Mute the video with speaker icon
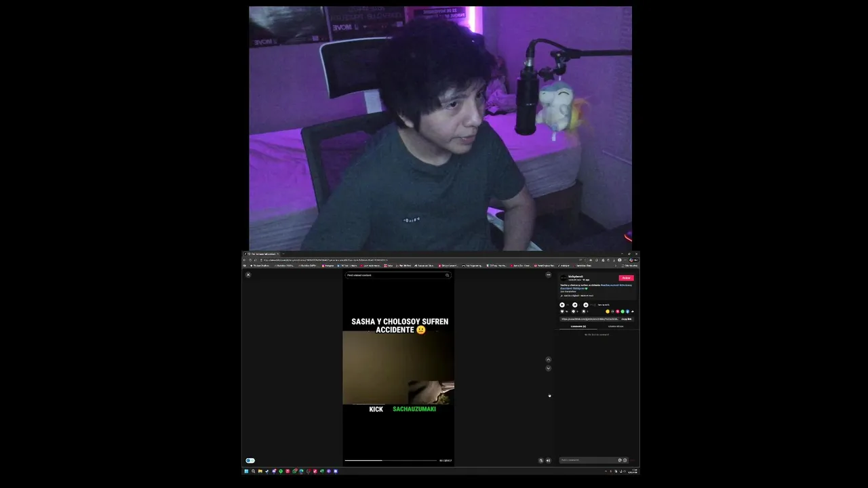The height and width of the screenshot is (488, 868). (549, 460)
